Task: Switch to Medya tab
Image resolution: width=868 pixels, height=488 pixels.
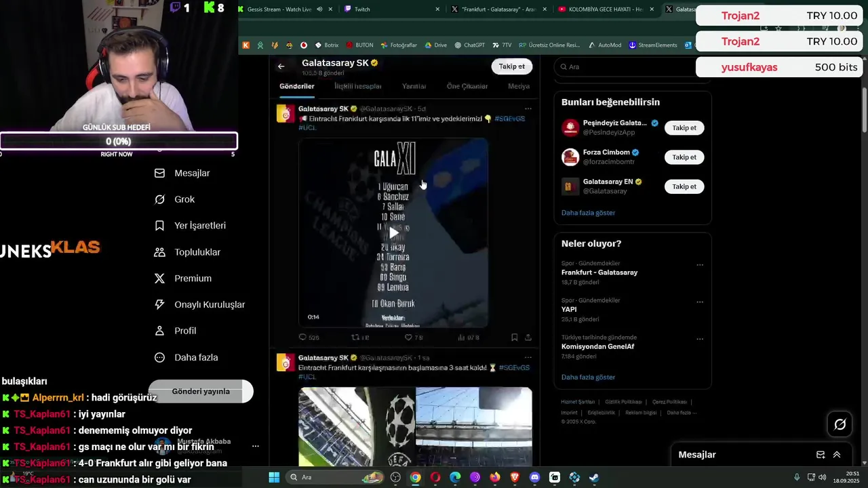Action: click(x=519, y=86)
